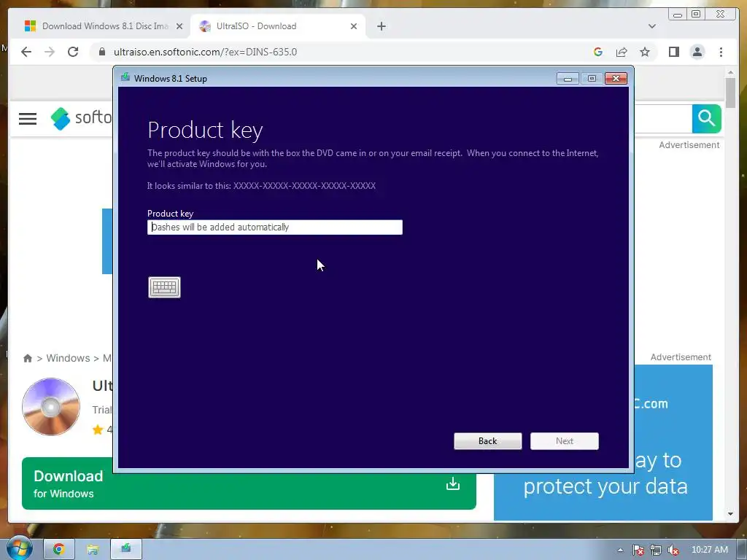747x560 pixels.
Task: Open Windows Explorer from taskbar
Action: pos(93,549)
